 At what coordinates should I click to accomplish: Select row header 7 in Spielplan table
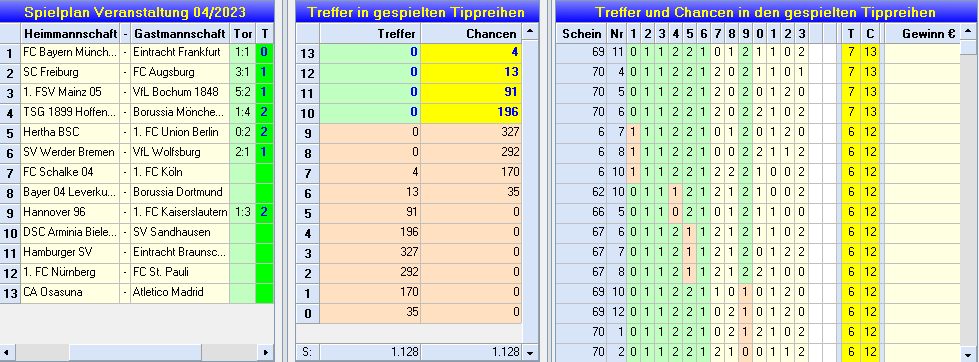(9, 173)
